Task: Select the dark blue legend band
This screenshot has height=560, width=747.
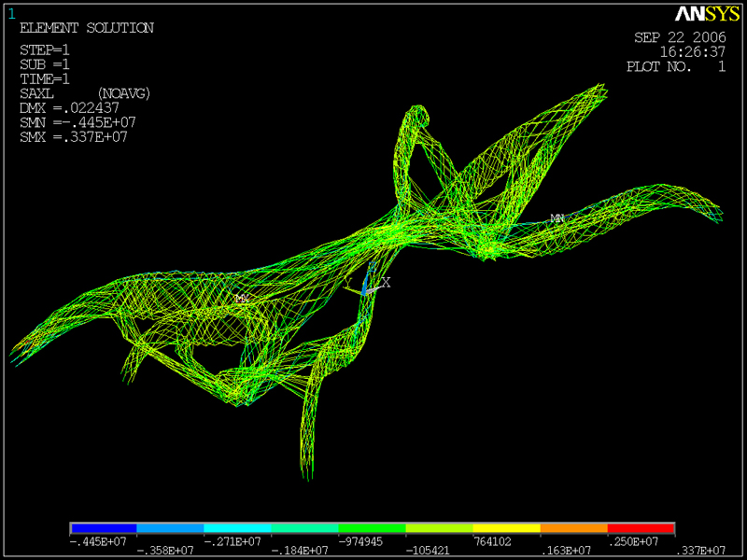Action: tap(104, 528)
